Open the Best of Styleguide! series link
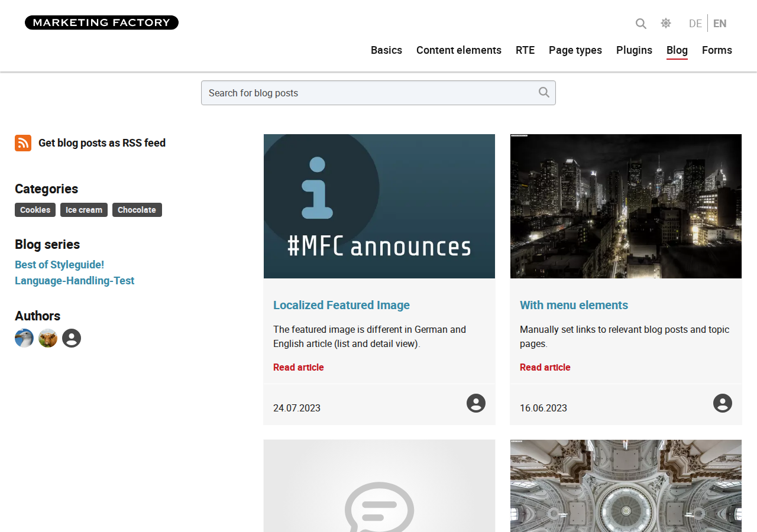This screenshot has height=532, width=757. (x=60, y=265)
